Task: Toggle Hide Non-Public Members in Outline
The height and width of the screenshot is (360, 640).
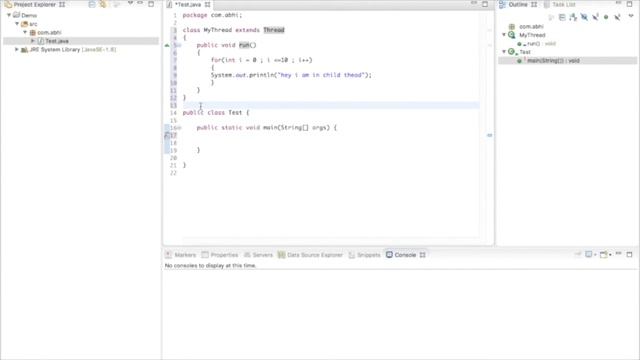Action: click(606, 17)
